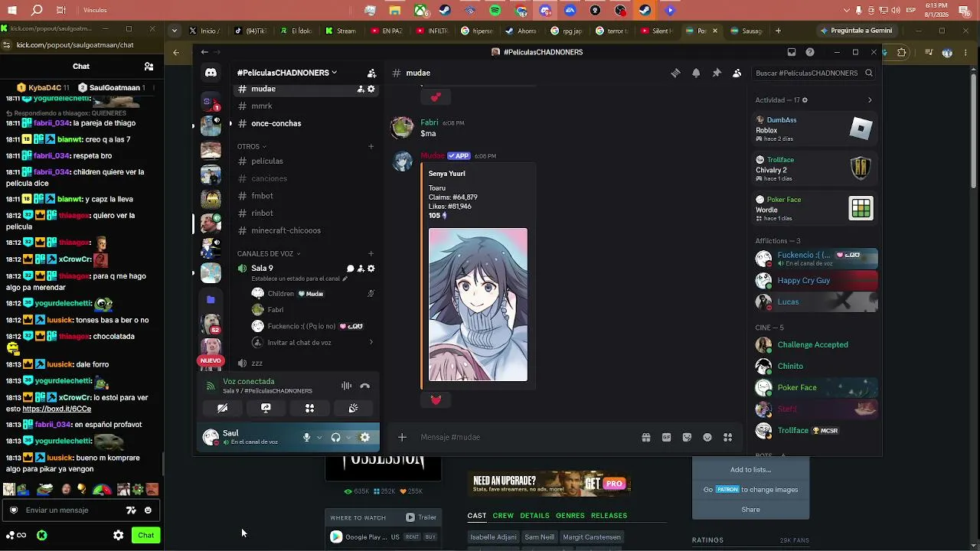Open DETAILS tab on Letterboxd page
Screen dimensions: 980x551
pos(534,516)
